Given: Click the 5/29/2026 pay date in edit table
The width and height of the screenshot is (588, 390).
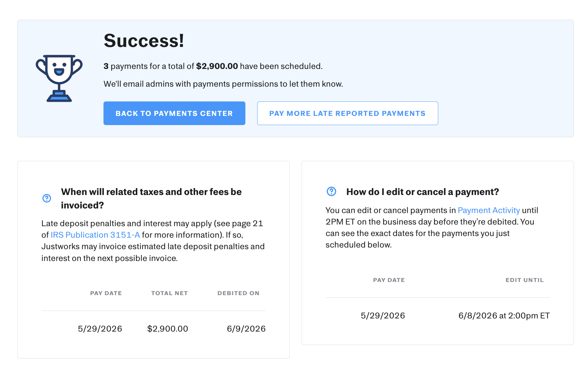Looking at the screenshot, I should click(x=383, y=315).
